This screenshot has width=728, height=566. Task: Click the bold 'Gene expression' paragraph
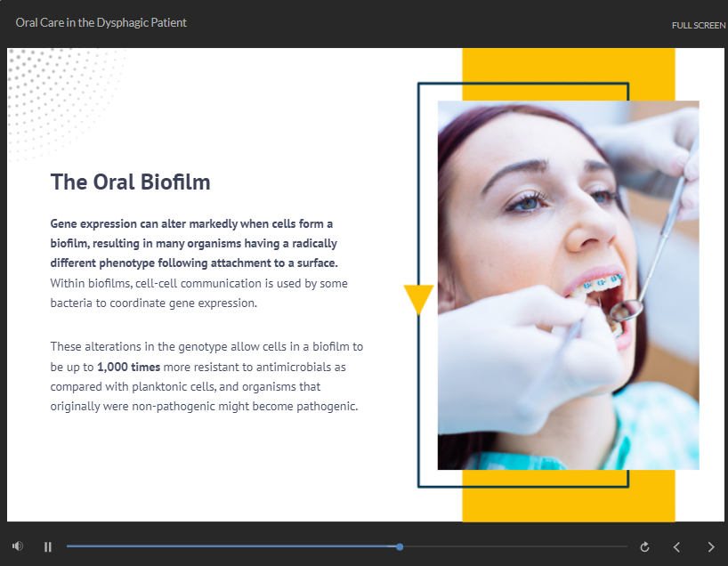(x=193, y=243)
